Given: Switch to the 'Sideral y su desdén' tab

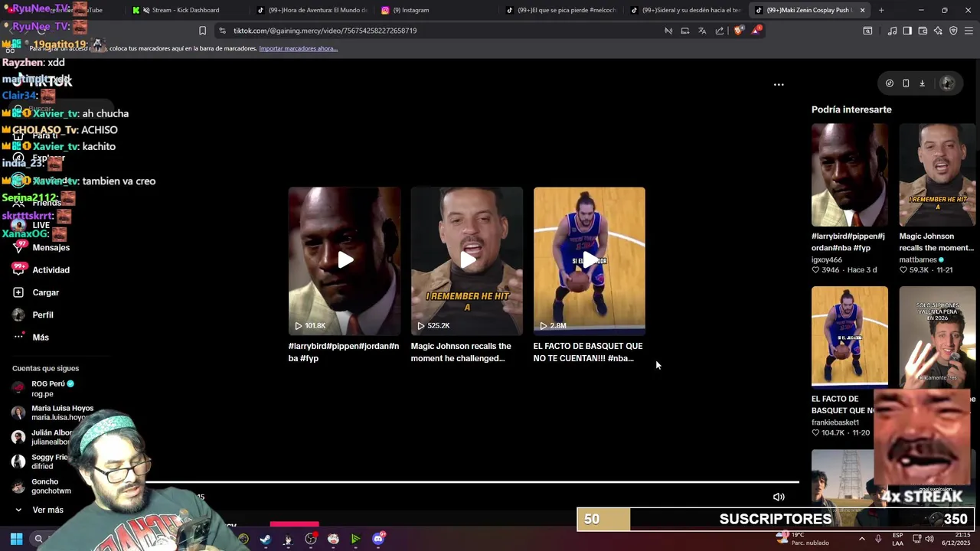Looking at the screenshot, I should (686, 10).
